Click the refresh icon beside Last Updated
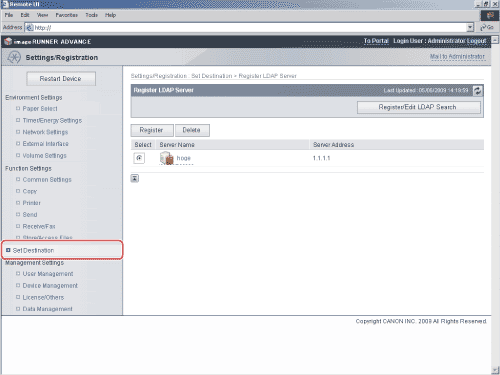 [478, 91]
